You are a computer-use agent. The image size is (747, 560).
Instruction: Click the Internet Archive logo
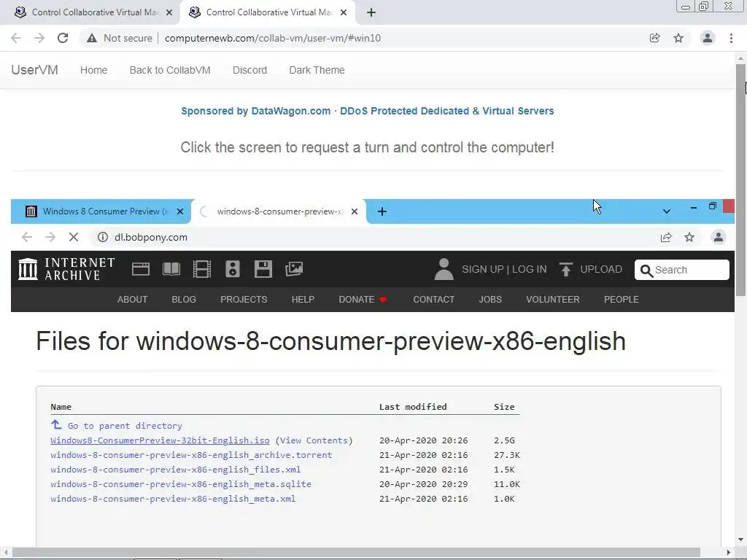click(x=66, y=269)
